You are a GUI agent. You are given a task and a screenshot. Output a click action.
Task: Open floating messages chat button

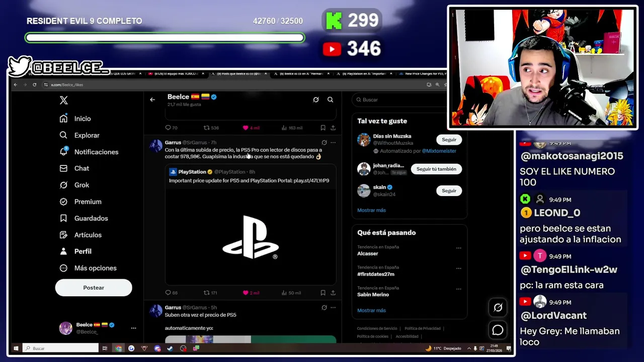[498, 330]
